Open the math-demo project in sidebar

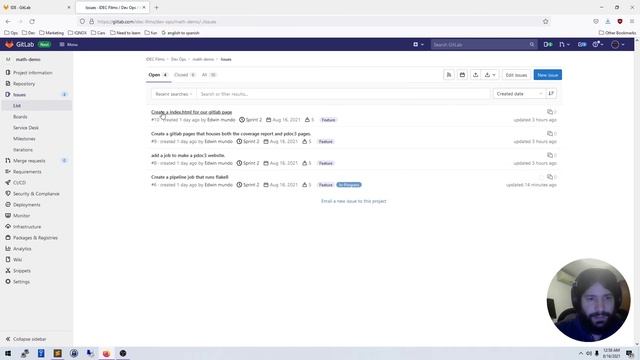28,59
